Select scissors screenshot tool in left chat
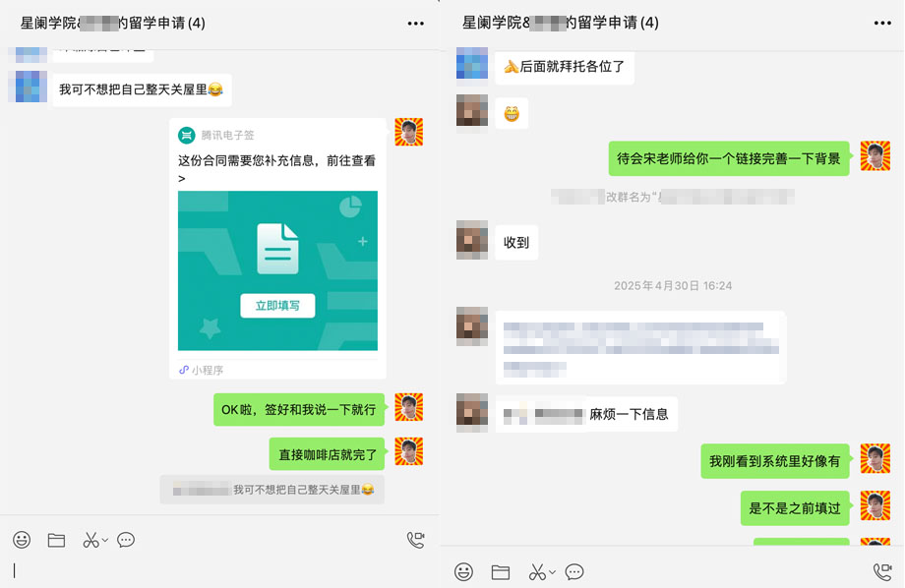 pyautogui.click(x=90, y=540)
